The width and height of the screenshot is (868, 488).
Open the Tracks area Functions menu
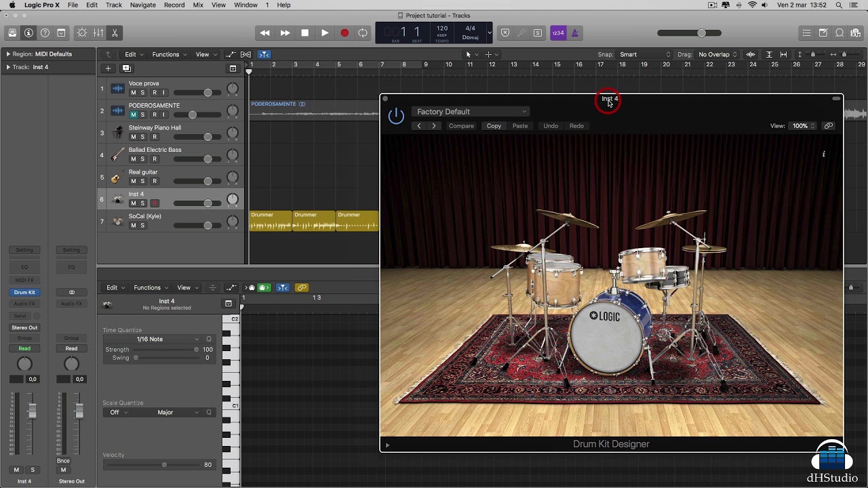tap(168, 54)
